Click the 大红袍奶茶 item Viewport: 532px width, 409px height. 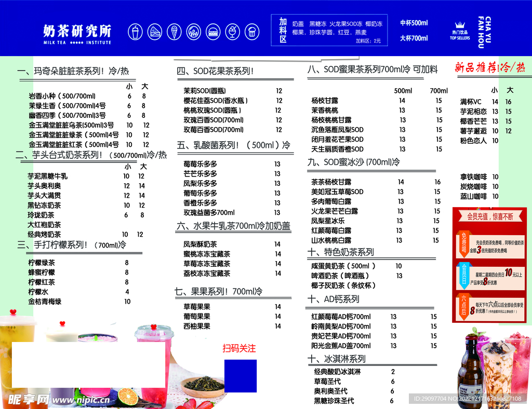point(44,225)
